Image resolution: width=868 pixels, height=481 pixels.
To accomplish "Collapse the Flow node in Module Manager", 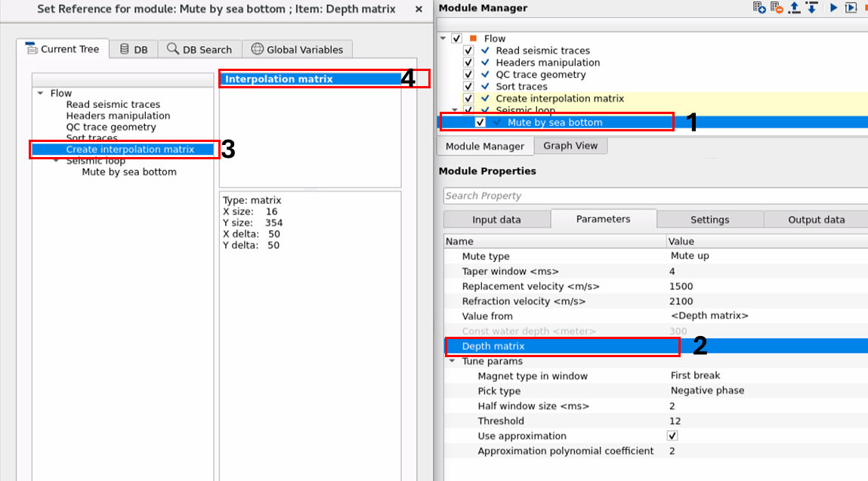I will click(x=443, y=39).
